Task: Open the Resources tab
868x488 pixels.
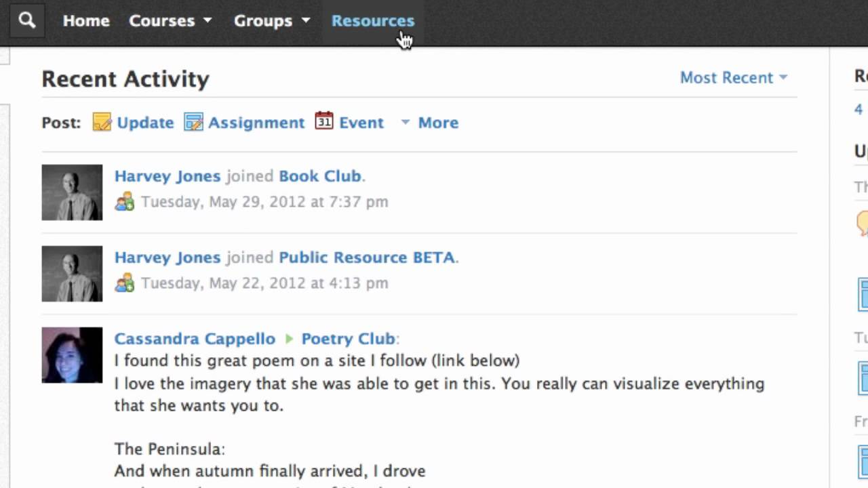Action: point(372,20)
